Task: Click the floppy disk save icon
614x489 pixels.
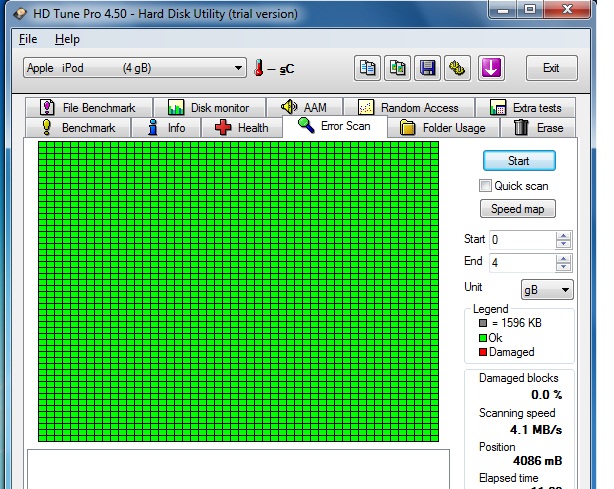Action: [x=428, y=68]
